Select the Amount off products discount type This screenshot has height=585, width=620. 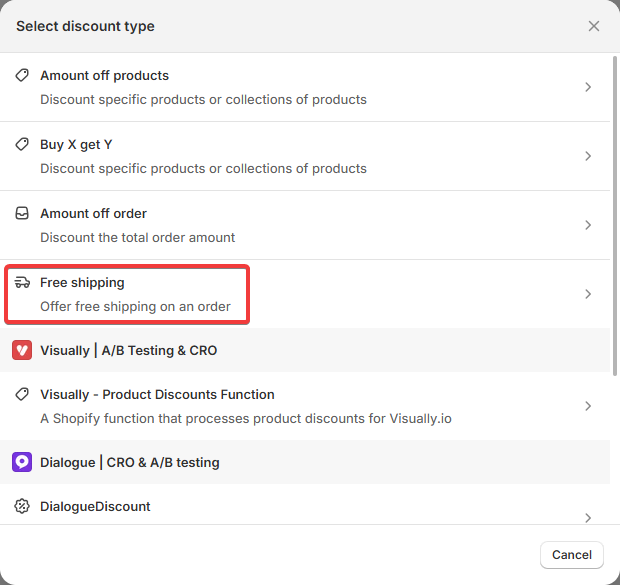(x=305, y=87)
